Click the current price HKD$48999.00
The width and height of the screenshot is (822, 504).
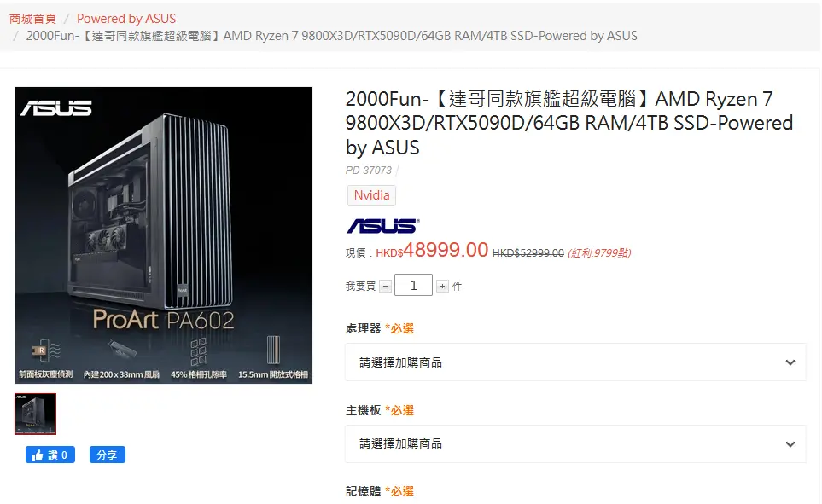point(432,251)
